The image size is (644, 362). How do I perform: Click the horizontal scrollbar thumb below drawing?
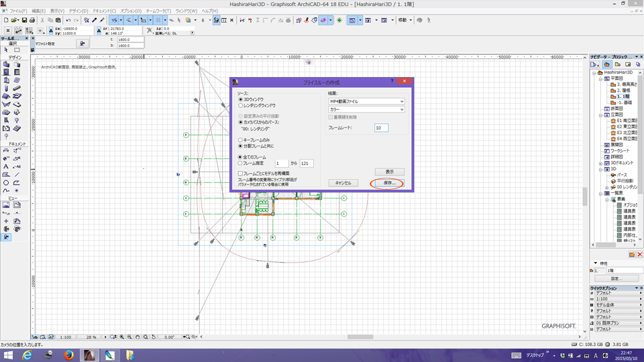pos(360,337)
